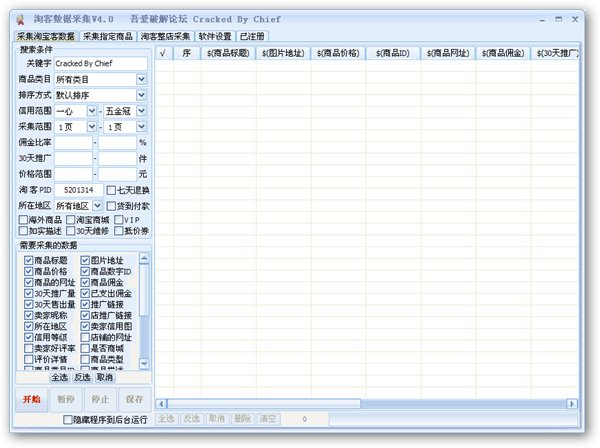Focus the 关键字 keyword input field
The image size is (600, 448).
click(x=101, y=64)
